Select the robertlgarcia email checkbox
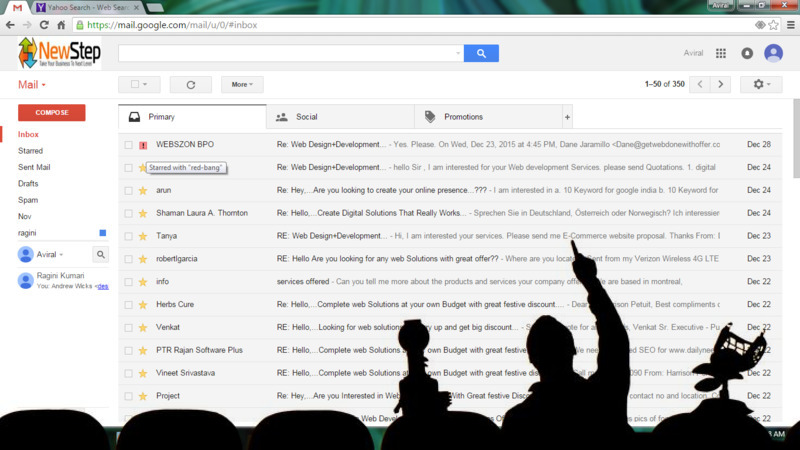 tap(129, 259)
